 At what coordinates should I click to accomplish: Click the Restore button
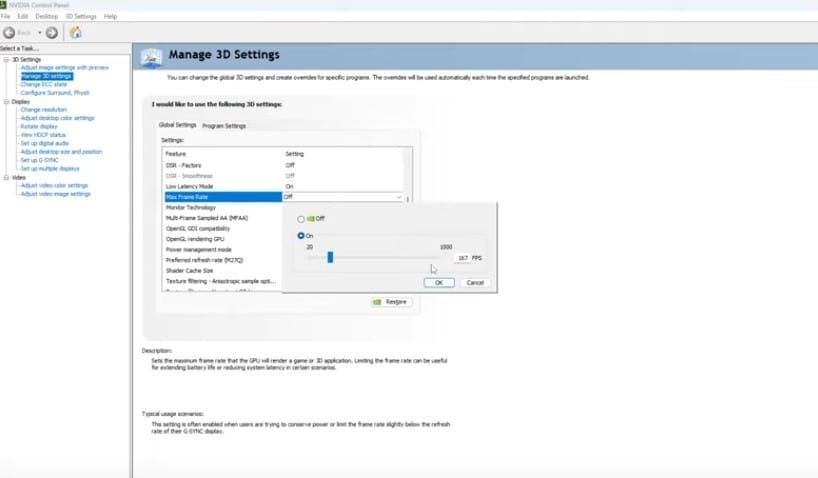(x=391, y=302)
